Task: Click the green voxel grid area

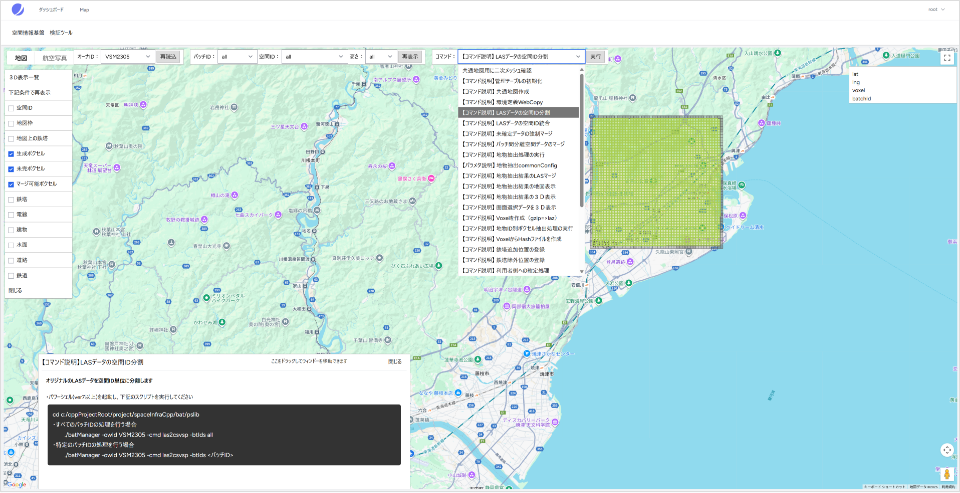Action: click(x=655, y=181)
